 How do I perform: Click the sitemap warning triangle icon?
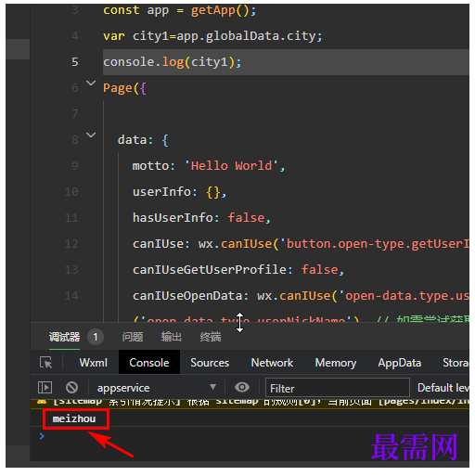click(x=42, y=401)
